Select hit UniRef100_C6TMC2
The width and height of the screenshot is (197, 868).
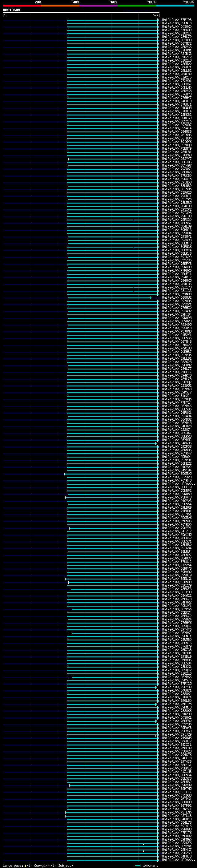click(177, 43)
